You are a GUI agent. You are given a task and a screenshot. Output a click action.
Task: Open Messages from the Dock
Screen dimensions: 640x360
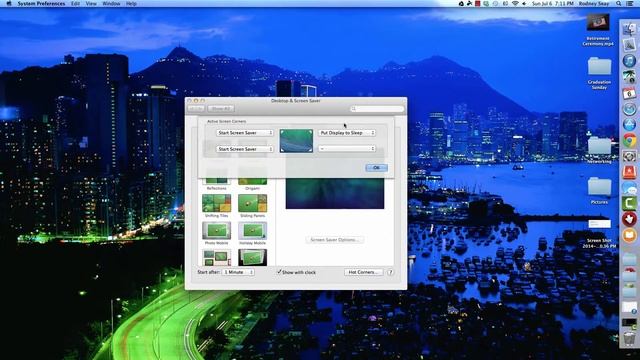tap(629, 188)
